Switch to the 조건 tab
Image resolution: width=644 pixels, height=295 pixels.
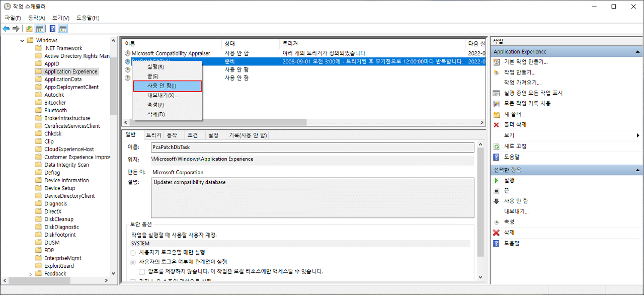[192, 135]
